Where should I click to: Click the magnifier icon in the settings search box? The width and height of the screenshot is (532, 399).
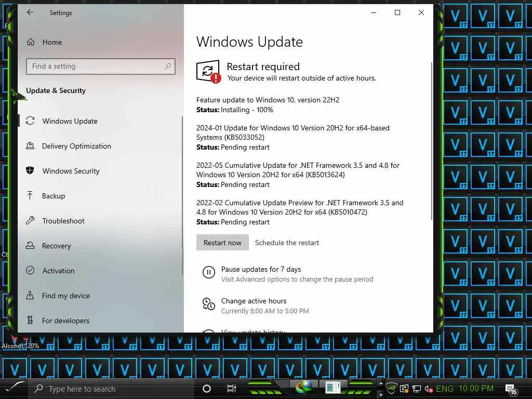(168, 66)
